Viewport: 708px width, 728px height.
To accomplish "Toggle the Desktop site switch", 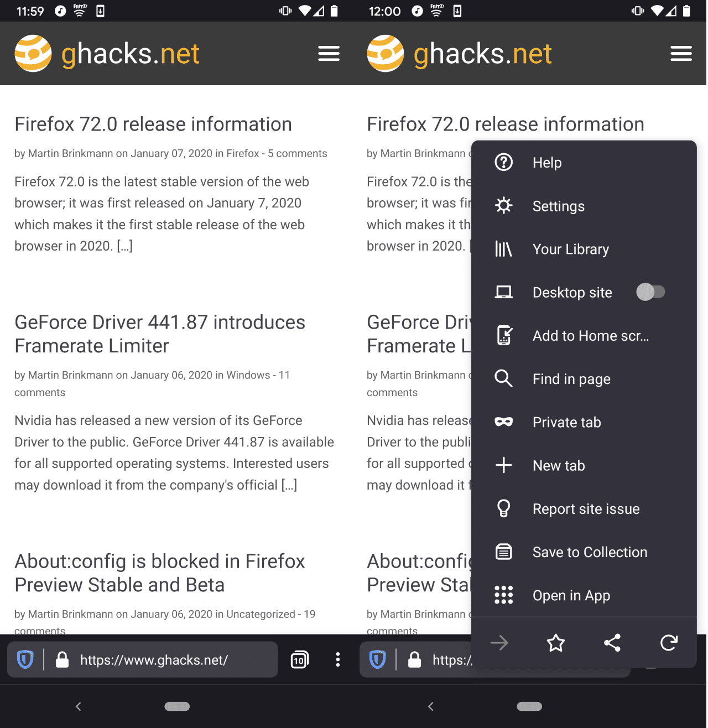I will [x=650, y=292].
